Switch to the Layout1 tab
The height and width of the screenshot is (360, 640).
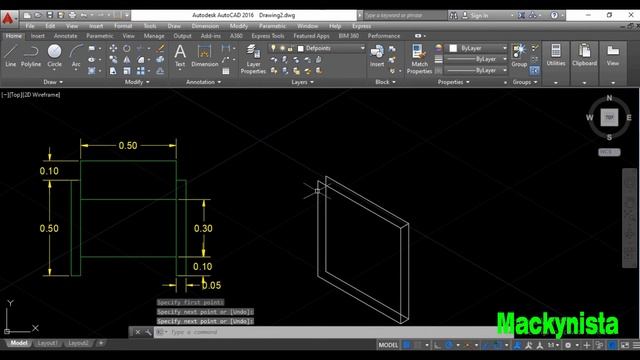point(47,343)
